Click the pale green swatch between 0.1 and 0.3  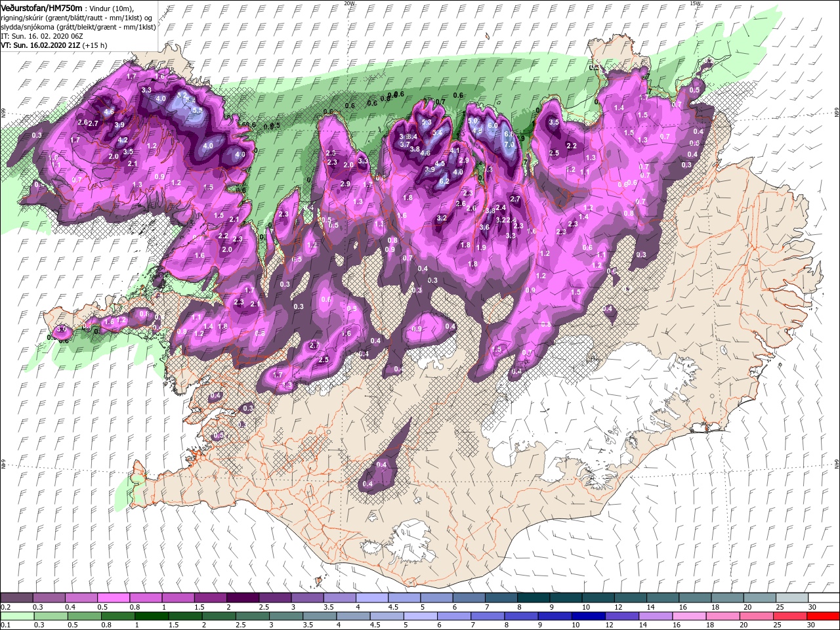point(17,616)
